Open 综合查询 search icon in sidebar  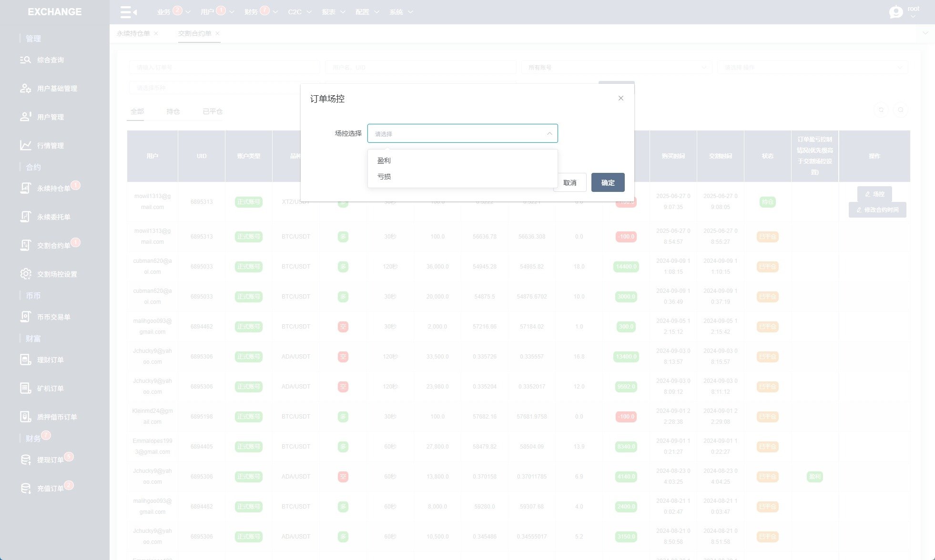click(x=25, y=60)
